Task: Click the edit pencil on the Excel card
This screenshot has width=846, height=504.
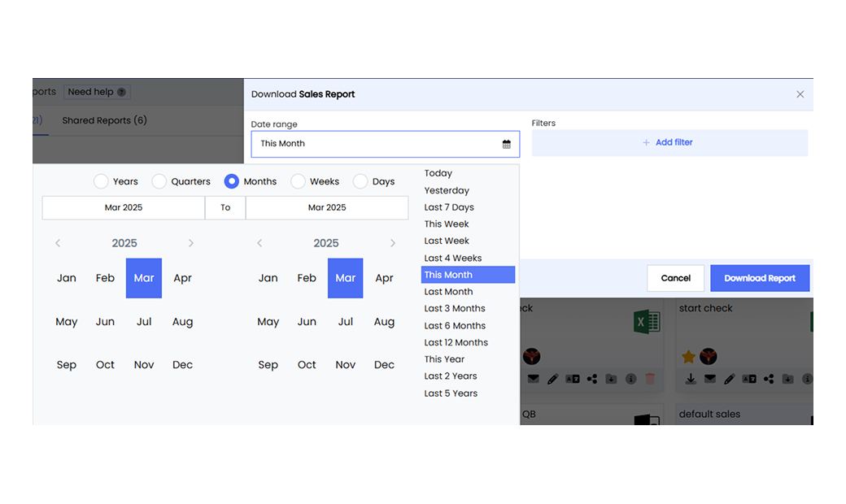Action: 552,379
